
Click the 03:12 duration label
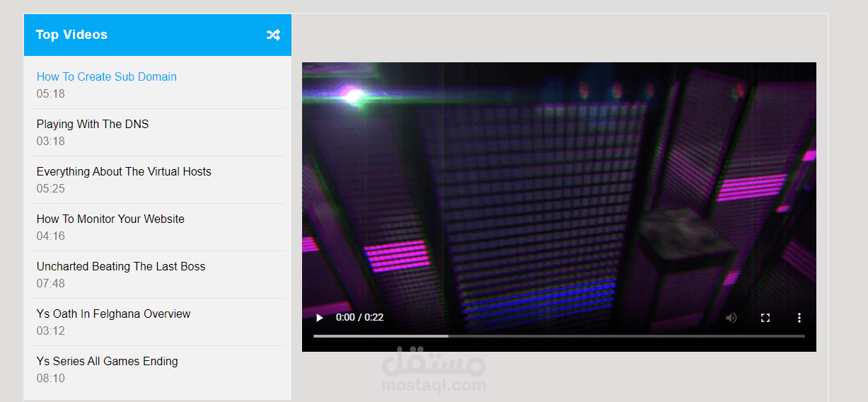coord(51,331)
